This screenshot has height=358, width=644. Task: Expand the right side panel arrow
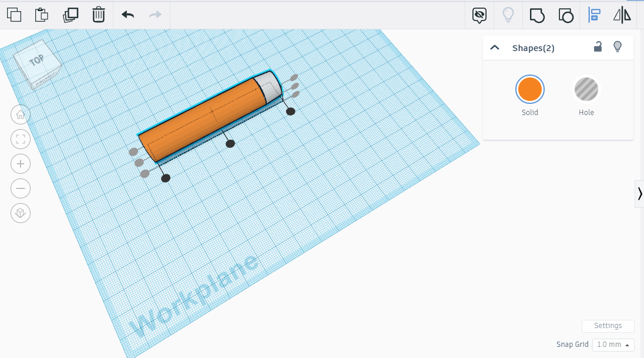tap(639, 194)
